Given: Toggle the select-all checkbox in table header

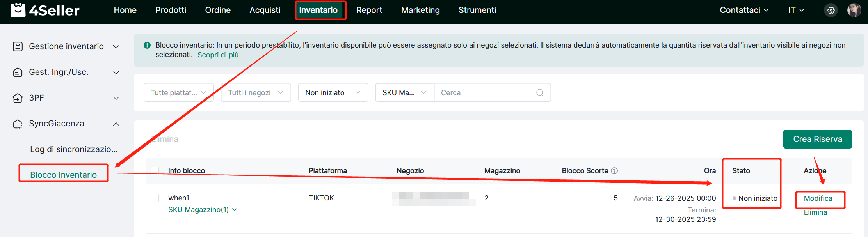Looking at the screenshot, I should click(155, 171).
